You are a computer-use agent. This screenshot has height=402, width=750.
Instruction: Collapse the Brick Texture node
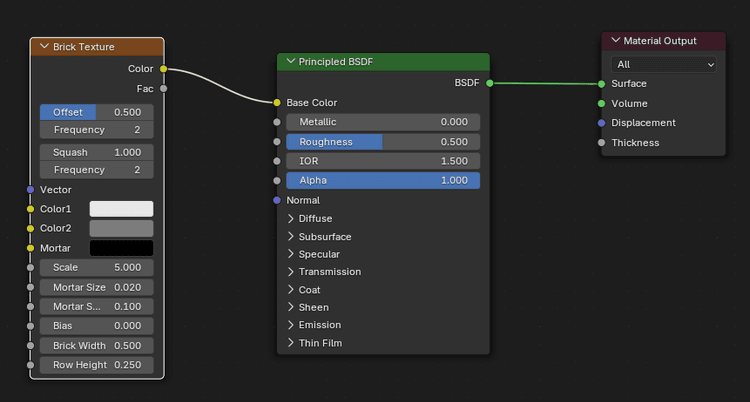(x=44, y=47)
